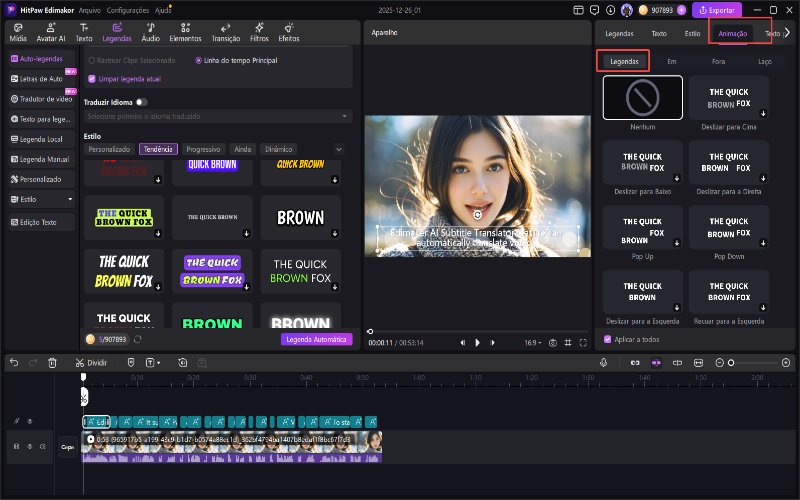Screen dimensions: 800x500
Task: Expand the subtitle style categories chevron
Action: click(338, 149)
